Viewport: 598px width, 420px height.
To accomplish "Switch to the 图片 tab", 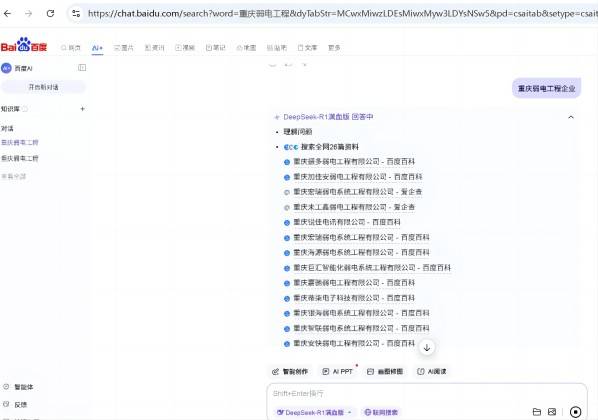I will [124, 48].
